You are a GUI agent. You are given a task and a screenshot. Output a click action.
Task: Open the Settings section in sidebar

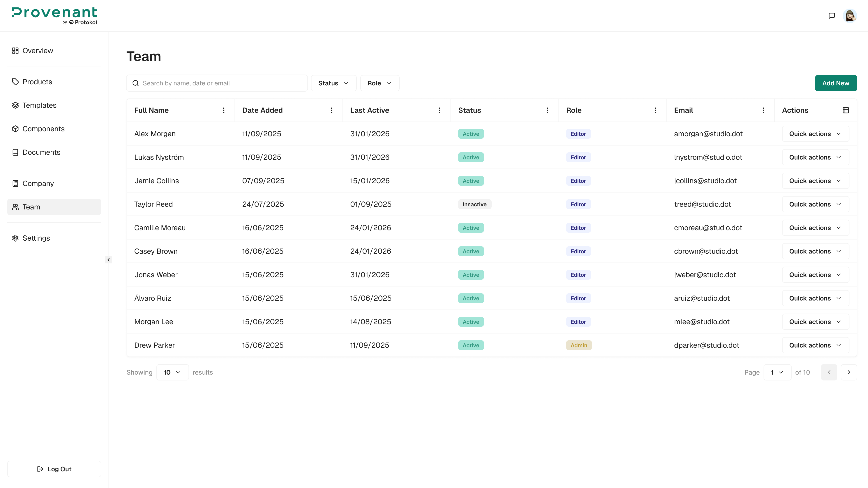coord(16,238)
